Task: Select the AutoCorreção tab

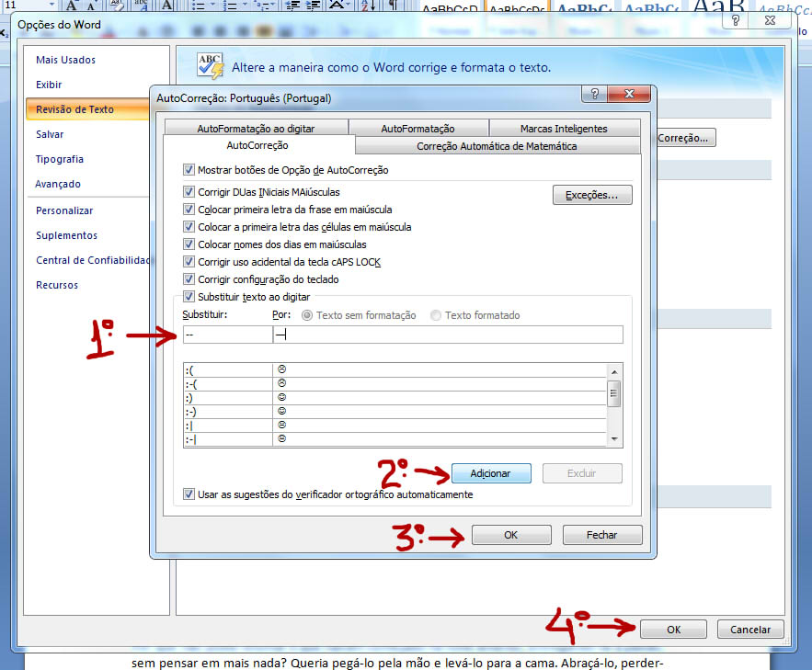Action: (257, 145)
